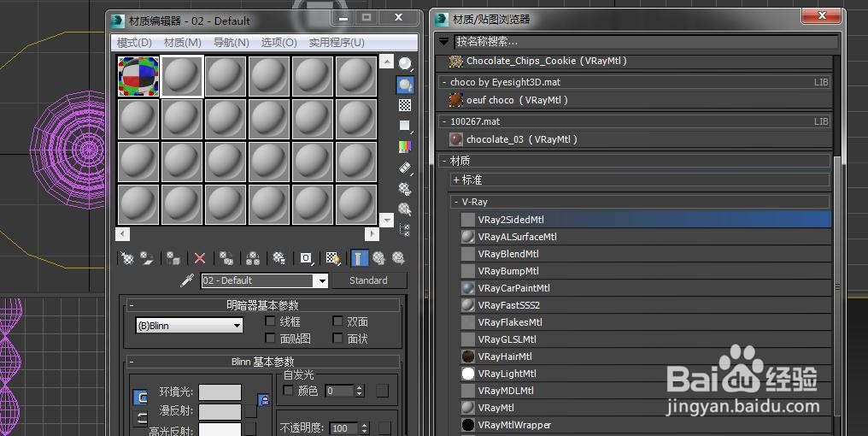Click the upper ambient-diffuse map lock button
Screen dimensions: 868x436
pyautogui.click(x=264, y=400)
